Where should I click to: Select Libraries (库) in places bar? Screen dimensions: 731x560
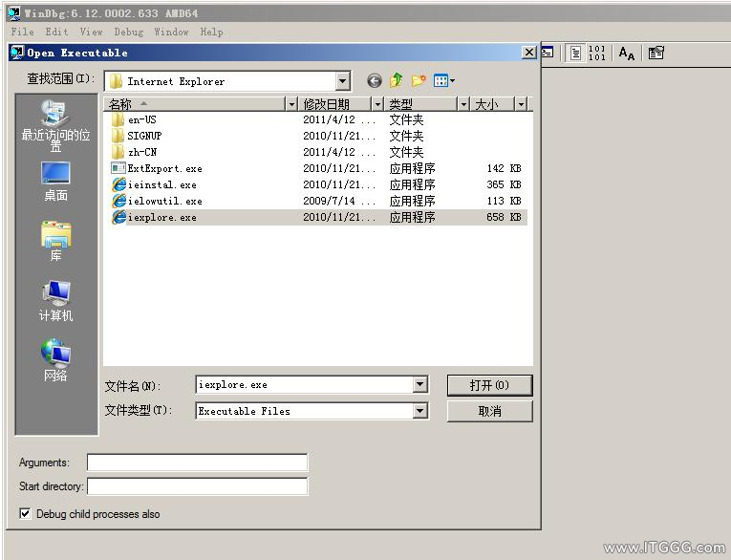tap(55, 241)
